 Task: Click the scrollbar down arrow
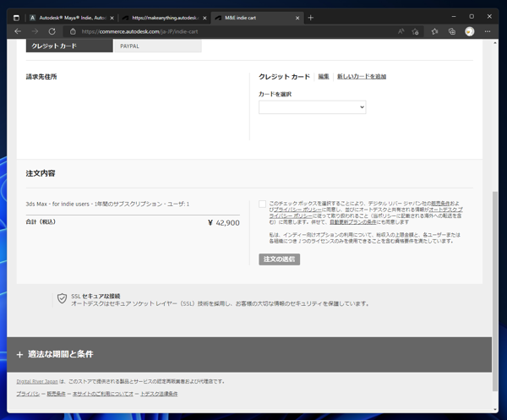coord(495,409)
